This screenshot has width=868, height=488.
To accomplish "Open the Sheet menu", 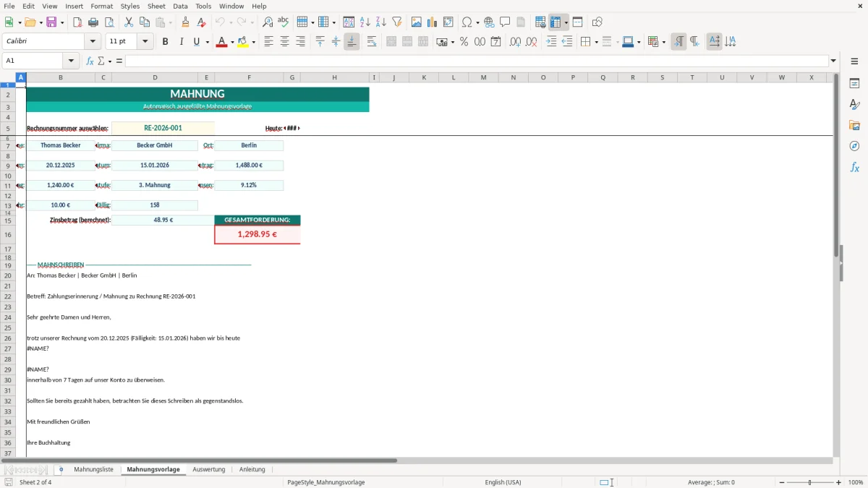I will 156,6.
